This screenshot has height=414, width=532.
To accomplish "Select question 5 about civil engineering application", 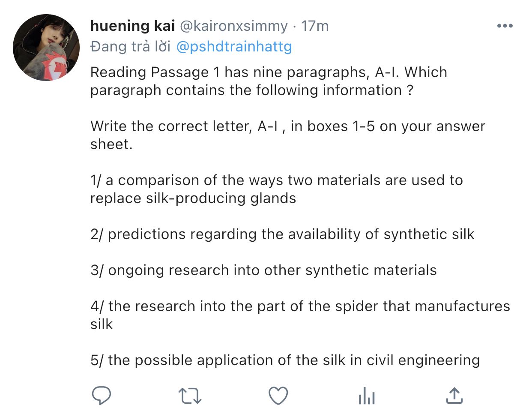I will pyautogui.click(x=285, y=360).
